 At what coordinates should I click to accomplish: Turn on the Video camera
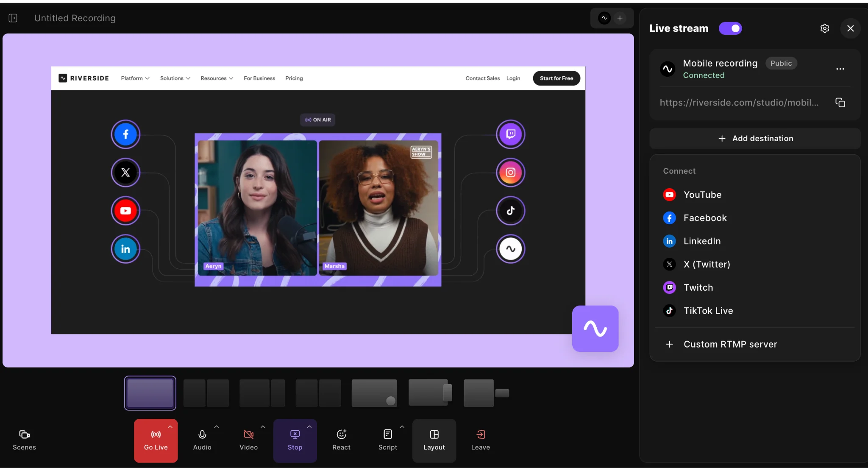tap(248, 440)
